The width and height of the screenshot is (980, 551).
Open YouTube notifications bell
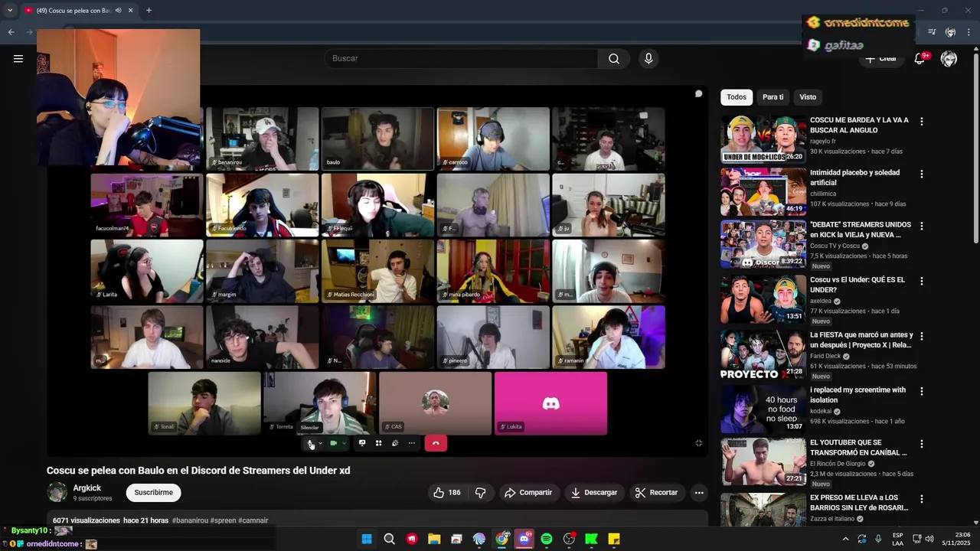(x=920, y=59)
